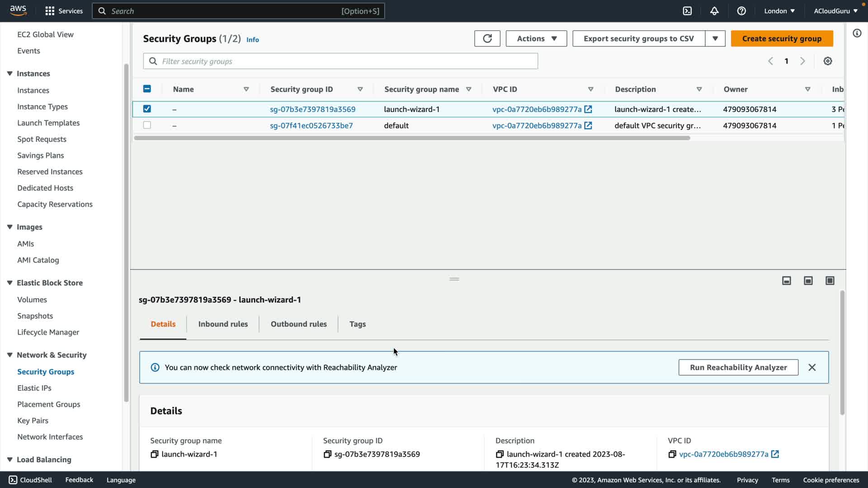Screen dimensions: 868x488
Task: Toggle the select-all header checkbox
Action: point(147,89)
